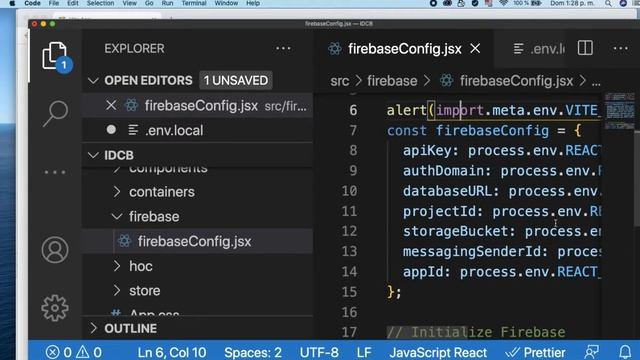Screen dimensions: 640x360
Task: Expand the hoc folder
Action: (117, 266)
